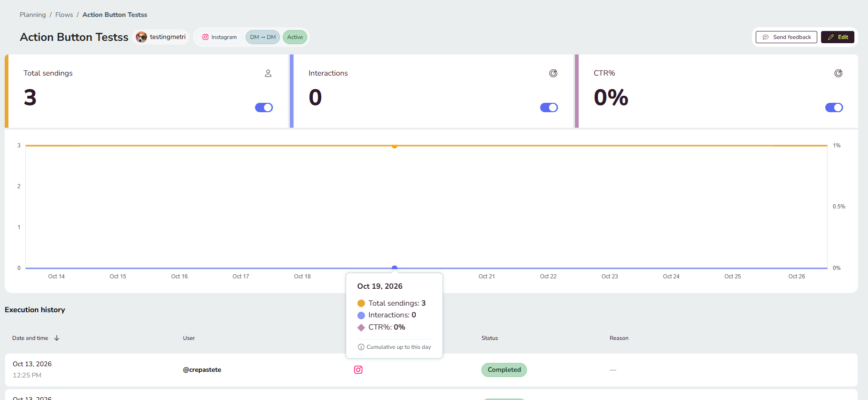The image size is (868, 400).
Task: Click the Instagram logo in header chip
Action: click(205, 37)
